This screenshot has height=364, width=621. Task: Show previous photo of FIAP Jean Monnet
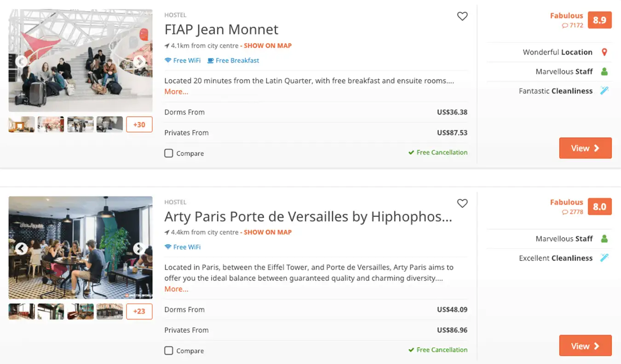21,61
